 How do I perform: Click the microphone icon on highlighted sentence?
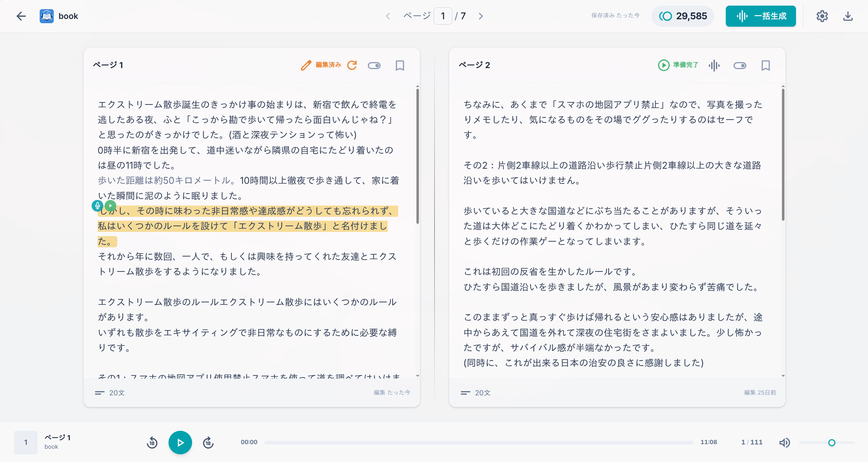point(97,206)
